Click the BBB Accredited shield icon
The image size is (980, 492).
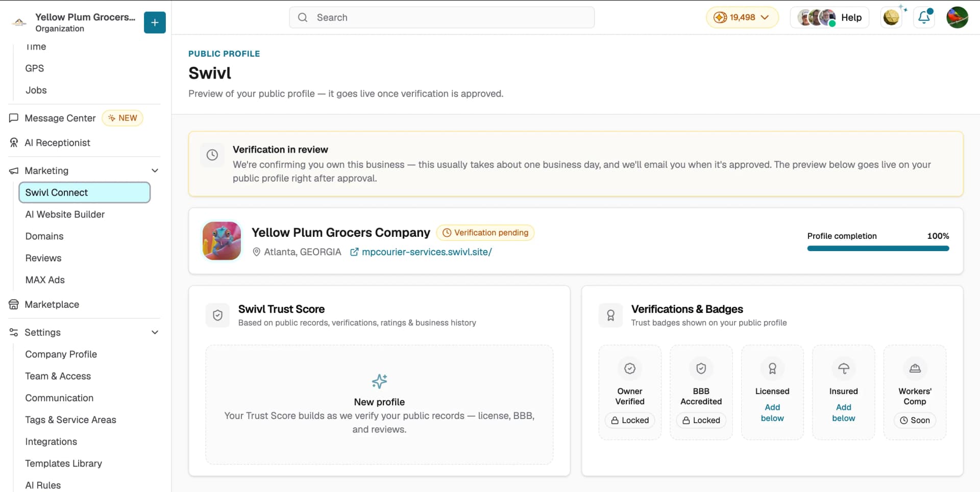point(701,368)
